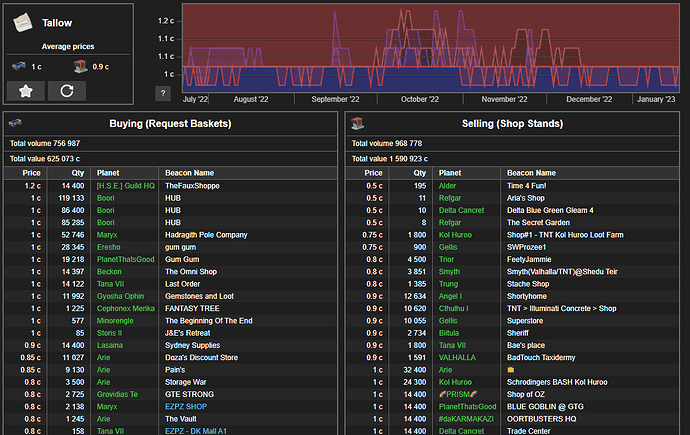This screenshot has height=435, width=690.
Task: Click the EZPZ SHOP beacon name
Action: [186, 406]
